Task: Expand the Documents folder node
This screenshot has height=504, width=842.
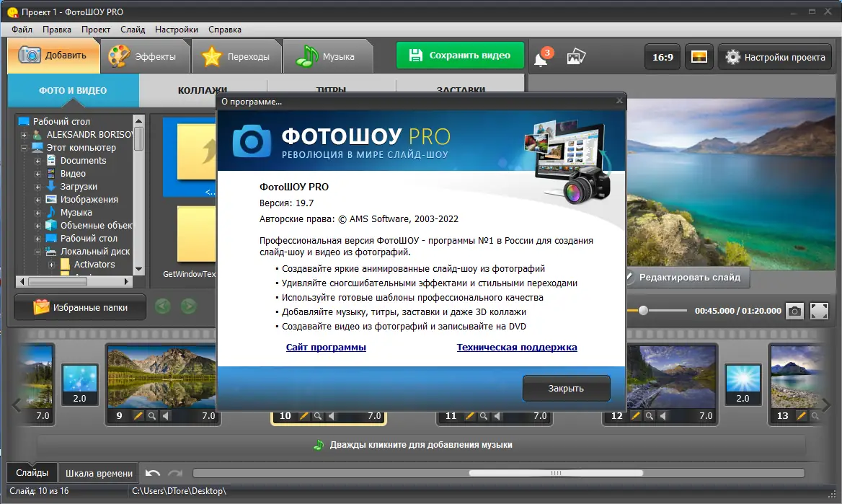Action: (37, 161)
